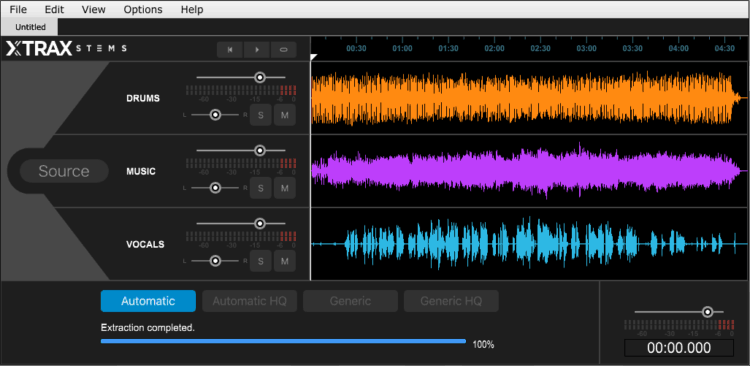Click the DRUMS level meter
This screenshot has width=750, height=366.
(x=241, y=90)
